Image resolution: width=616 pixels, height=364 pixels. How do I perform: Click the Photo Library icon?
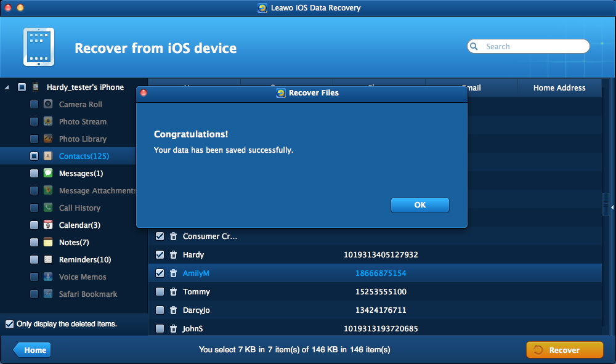pyautogui.click(x=48, y=139)
